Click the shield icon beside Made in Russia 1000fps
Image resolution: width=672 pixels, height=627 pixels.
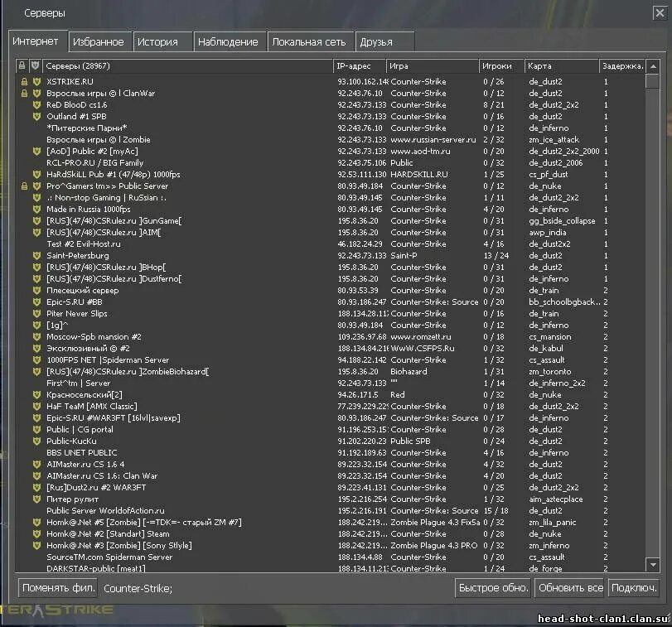36,209
